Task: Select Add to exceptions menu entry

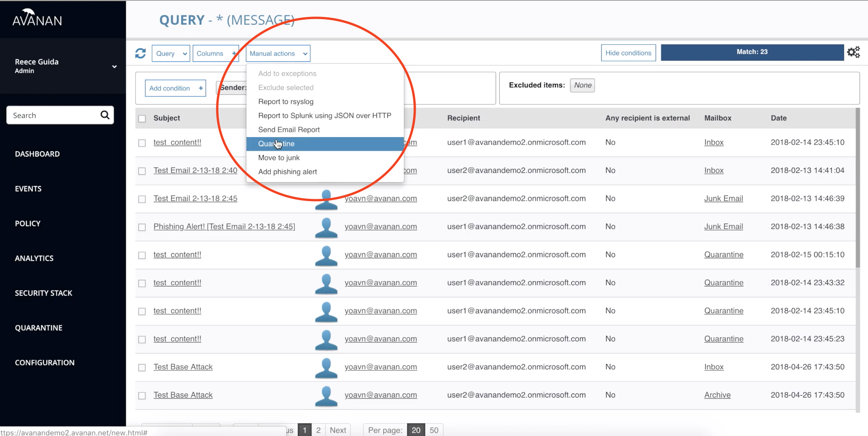Action: (325, 74)
